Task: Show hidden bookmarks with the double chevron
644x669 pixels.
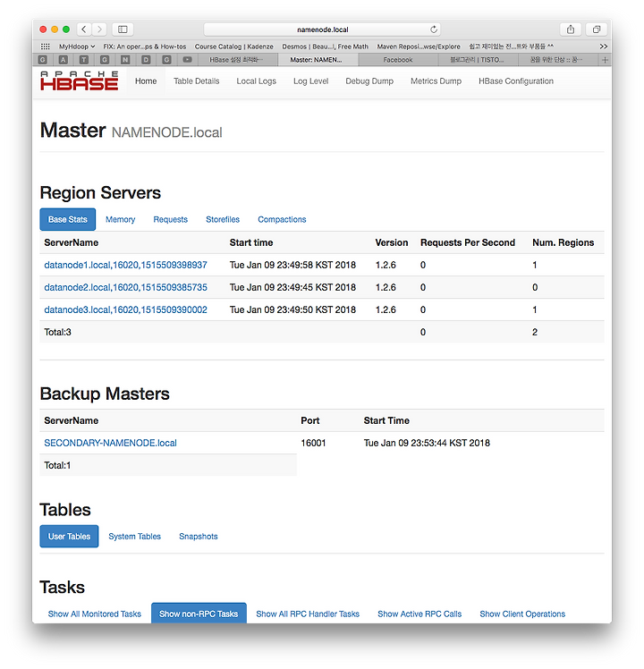Action: 603,47
